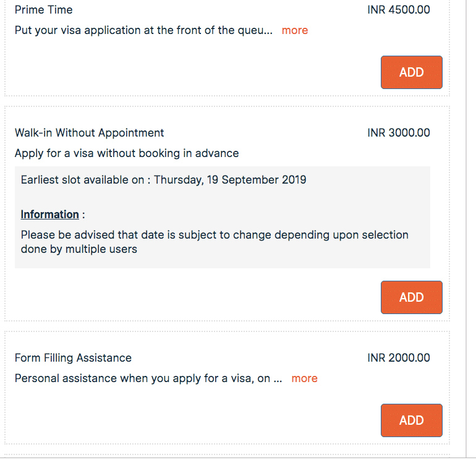This screenshot has height=460, width=476.
Task: Click the Form Filling Assistance title
Action: point(73,358)
